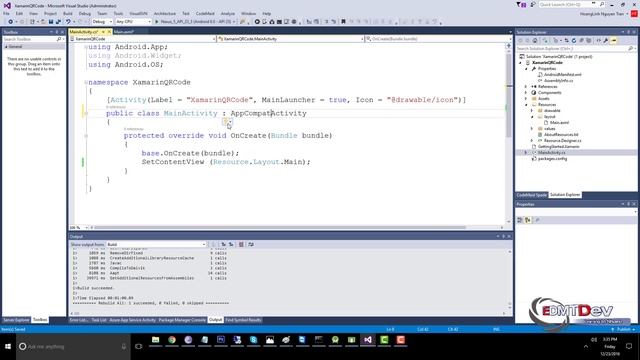
Task: Open the Build menu
Action: (68, 13)
